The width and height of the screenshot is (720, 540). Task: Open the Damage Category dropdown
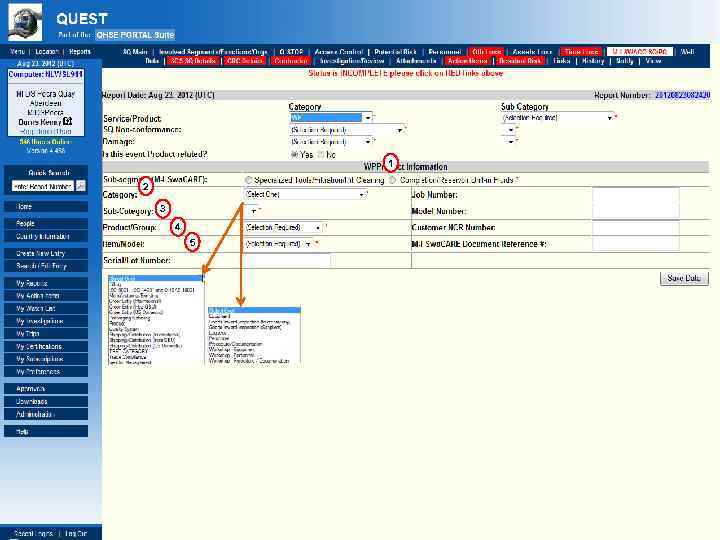[x=331, y=141]
